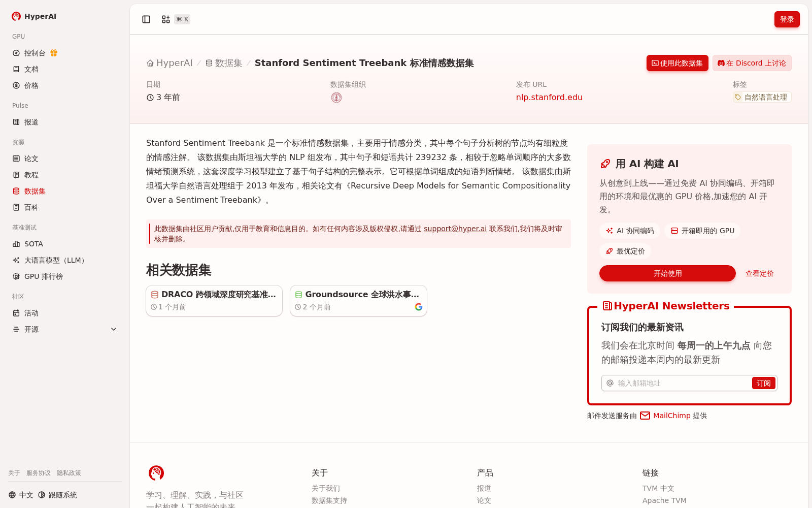This screenshot has height=508, width=812.
Task: Open SOTA benchmark page
Action: tap(28, 244)
